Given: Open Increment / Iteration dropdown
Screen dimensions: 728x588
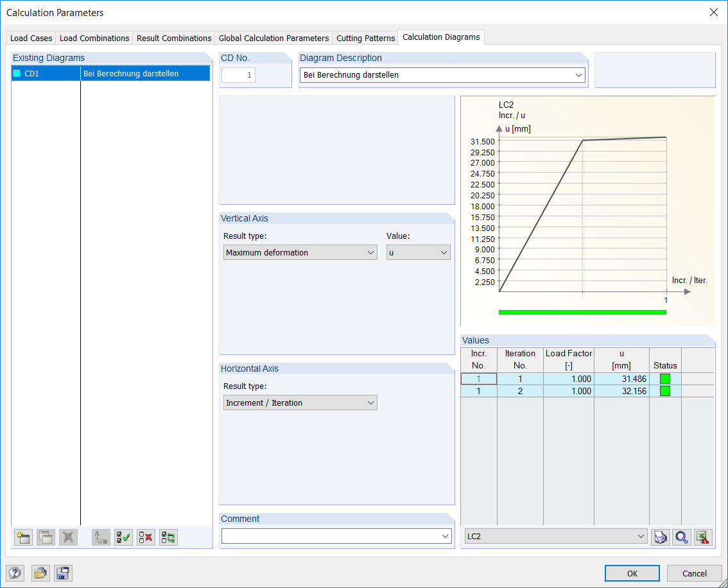Looking at the screenshot, I should [x=300, y=403].
